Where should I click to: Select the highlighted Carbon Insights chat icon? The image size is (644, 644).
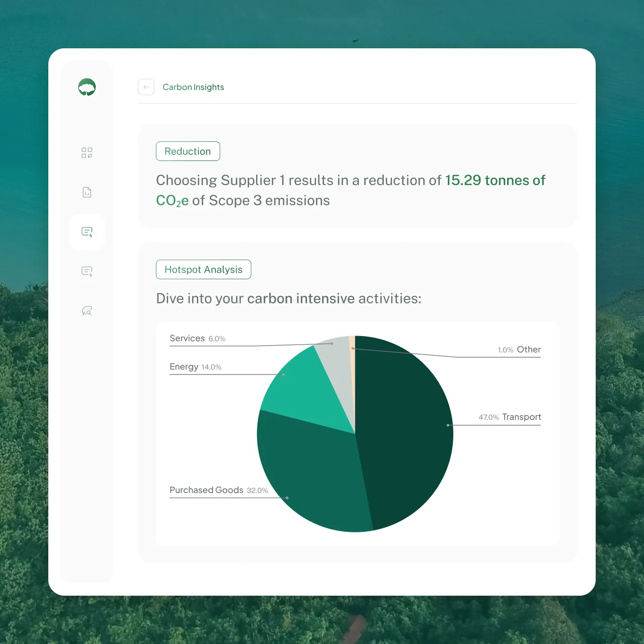point(87,232)
